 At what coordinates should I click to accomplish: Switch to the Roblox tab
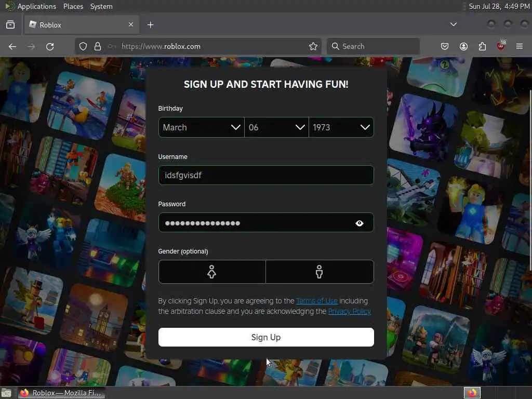[82, 25]
